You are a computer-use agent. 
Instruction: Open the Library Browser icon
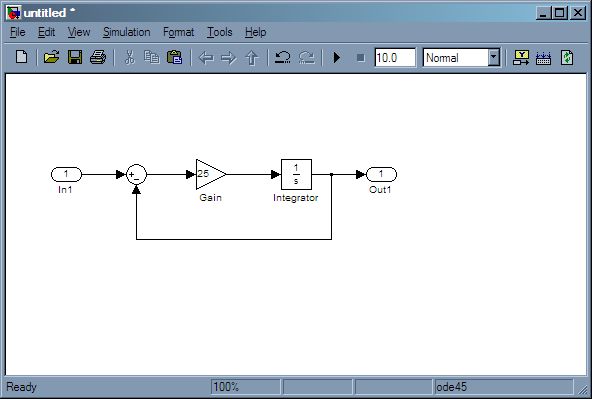point(521,58)
